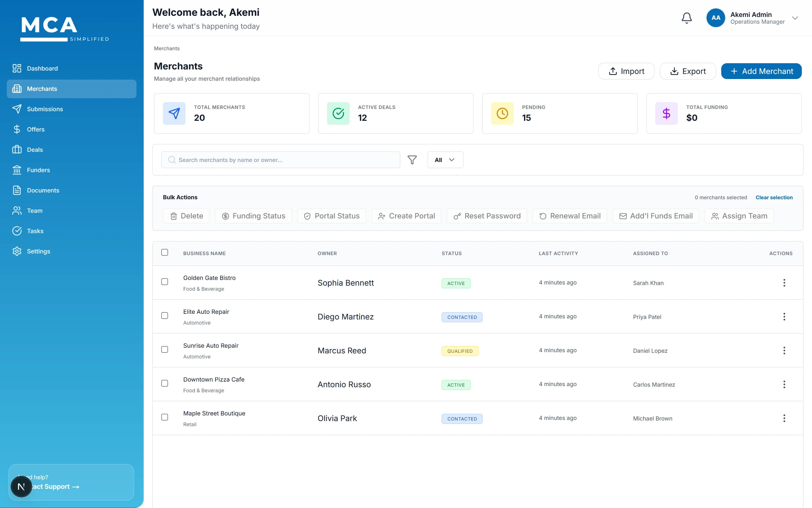Click the Dashboard grid icon in sidebar
The height and width of the screenshot is (508, 812).
coord(17,69)
